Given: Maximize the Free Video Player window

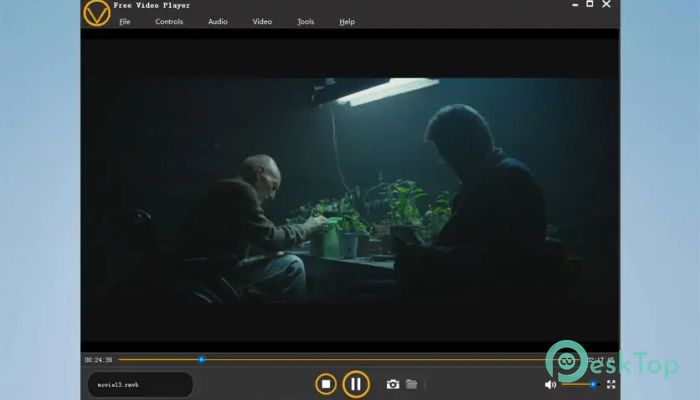Looking at the screenshot, I should (x=590, y=4).
